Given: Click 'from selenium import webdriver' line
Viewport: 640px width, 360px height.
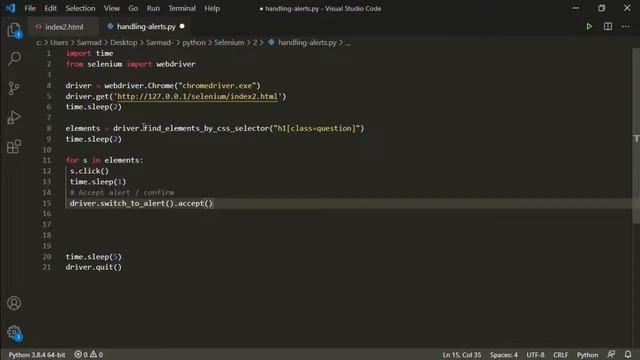Looking at the screenshot, I should coord(130,64).
